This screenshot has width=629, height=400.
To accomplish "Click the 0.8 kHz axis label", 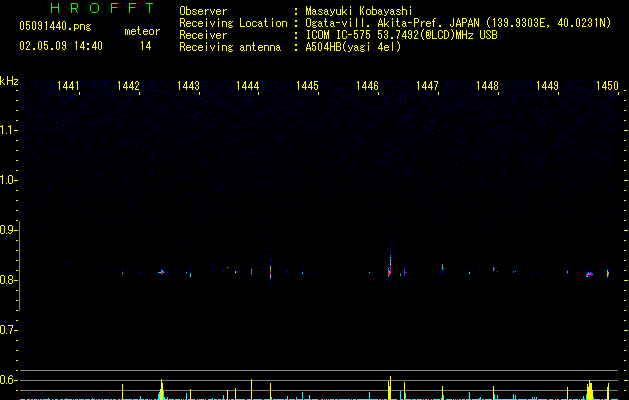I will pos(8,280).
